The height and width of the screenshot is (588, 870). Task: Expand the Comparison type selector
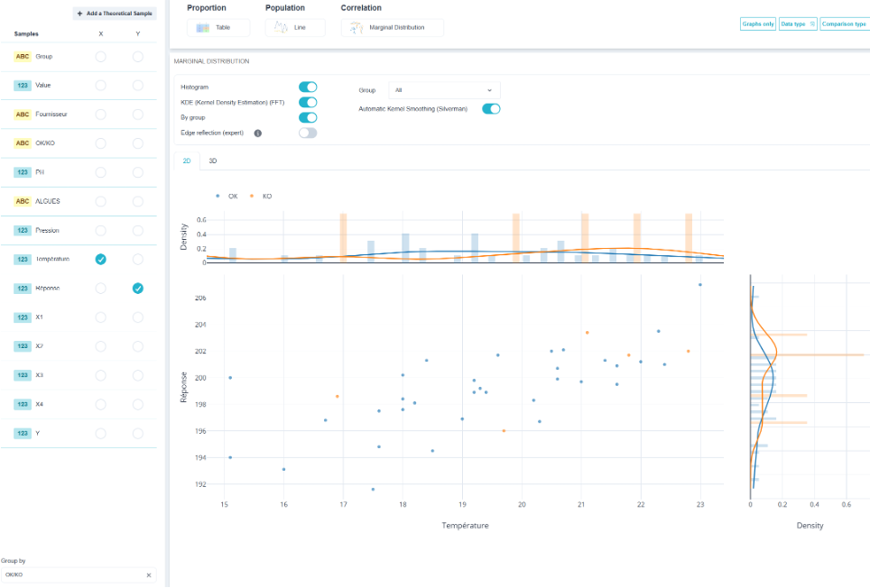(845, 24)
